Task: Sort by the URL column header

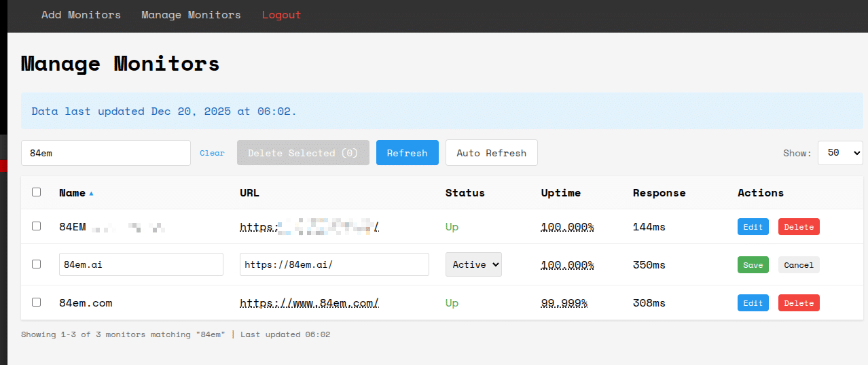Action: 249,192
